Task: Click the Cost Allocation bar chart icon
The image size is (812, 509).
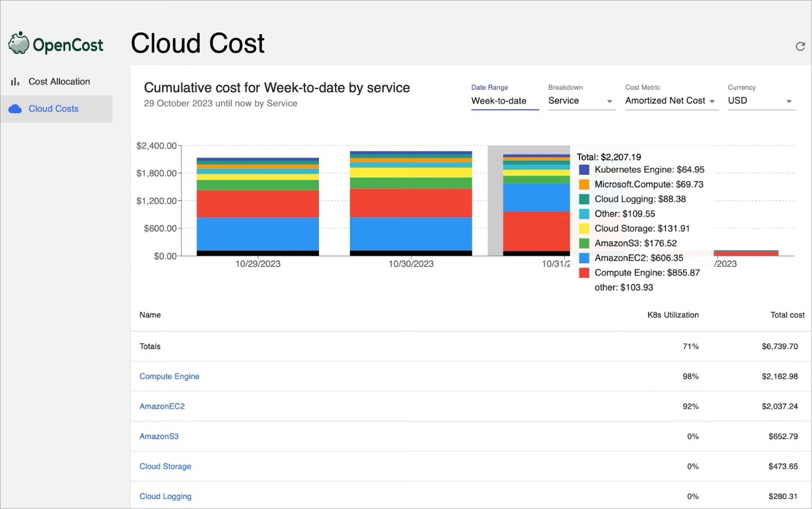Action: click(15, 82)
